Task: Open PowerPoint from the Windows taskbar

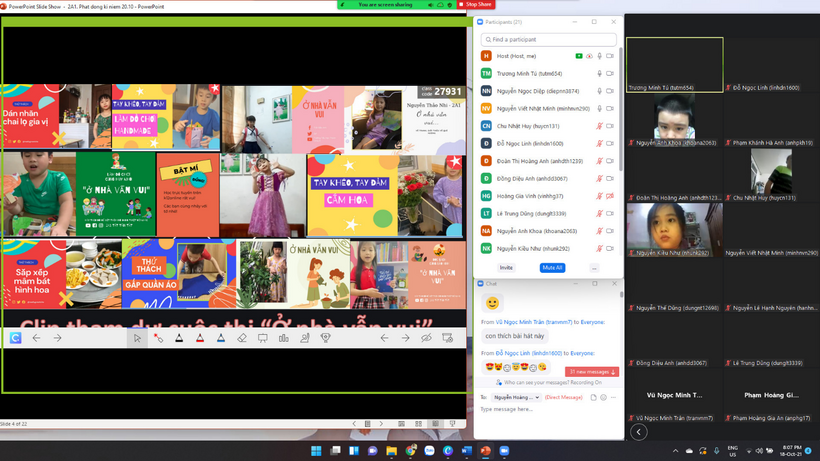Action: point(486,450)
